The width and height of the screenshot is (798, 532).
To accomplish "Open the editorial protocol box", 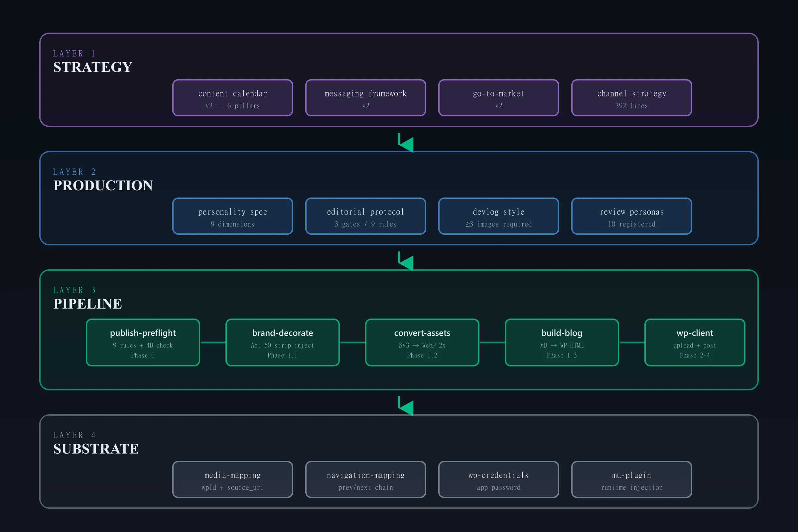I will point(366,216).
